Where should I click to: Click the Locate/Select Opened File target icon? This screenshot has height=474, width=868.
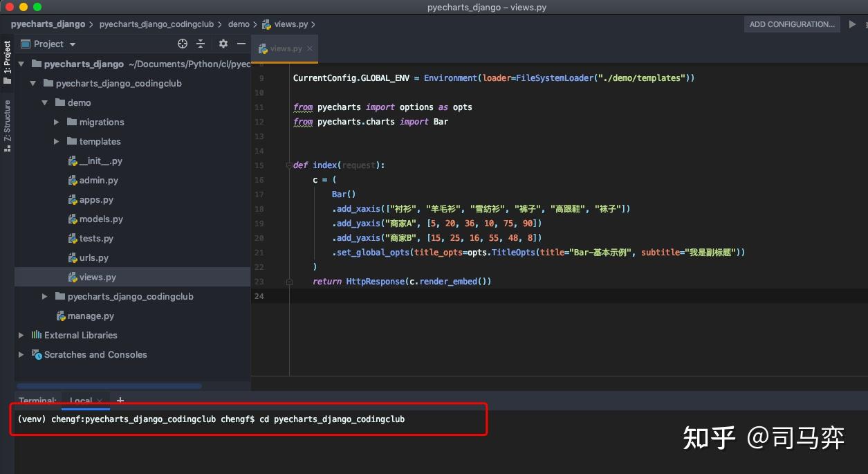(x=183, y=44)
